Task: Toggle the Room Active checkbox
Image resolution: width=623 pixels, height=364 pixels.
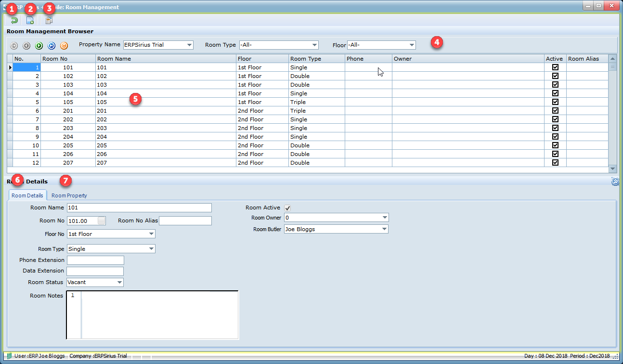Action: (x=288, y=208)
